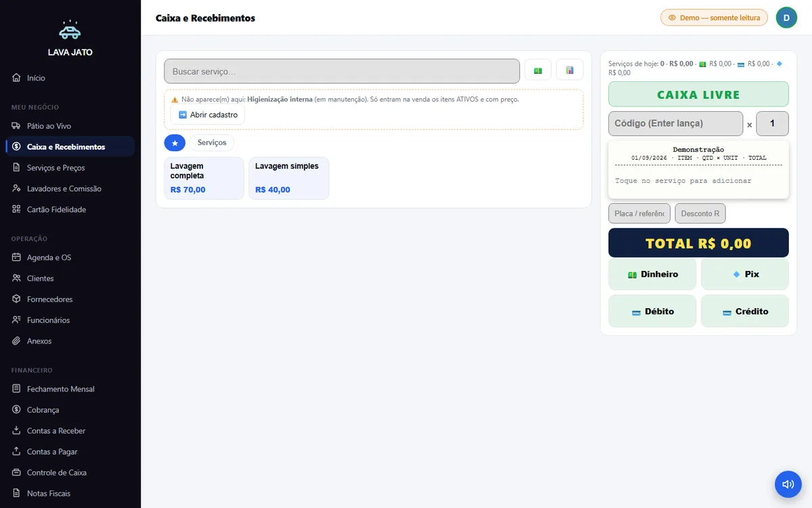Click the Lava Jato car logo icon
This screenshot has width=812, height=508.
tap(70, 31)
